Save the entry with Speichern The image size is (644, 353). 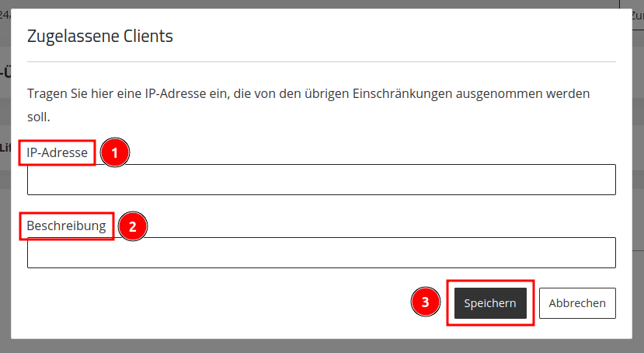point(490,303)
